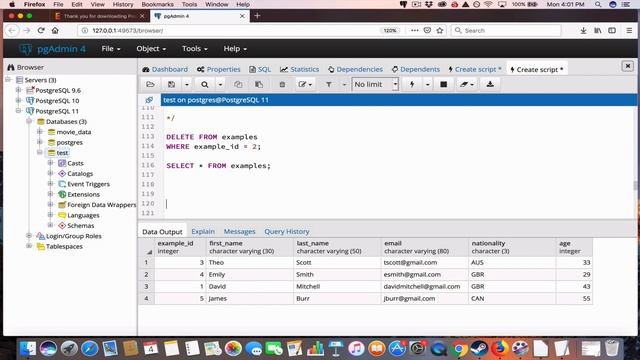The height and width of the screenshot is (360, 640).
Task: Open the pgAdmin Tools menu
Action: (x=195, y=49)
